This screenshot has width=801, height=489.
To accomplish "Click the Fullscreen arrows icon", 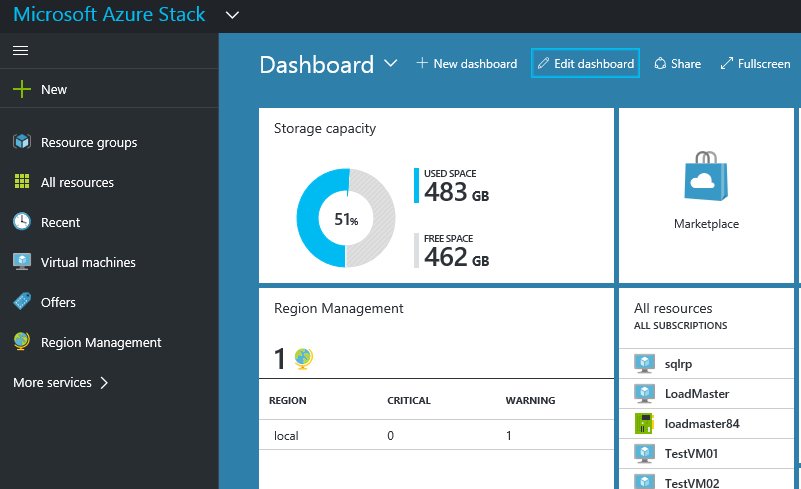I will coord(726,63).
